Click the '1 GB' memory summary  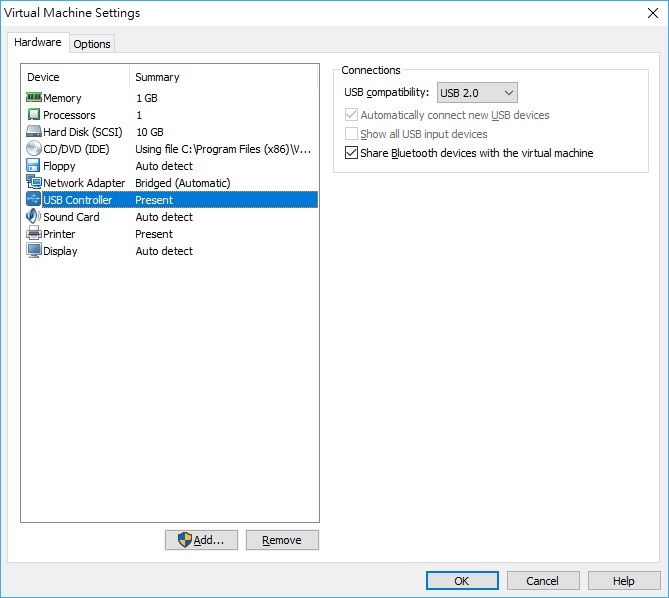(147, 98)
